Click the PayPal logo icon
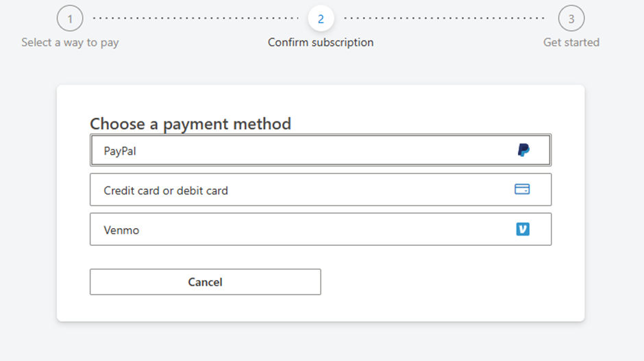Screen dimensions: 644x361 tap(523, 150)
